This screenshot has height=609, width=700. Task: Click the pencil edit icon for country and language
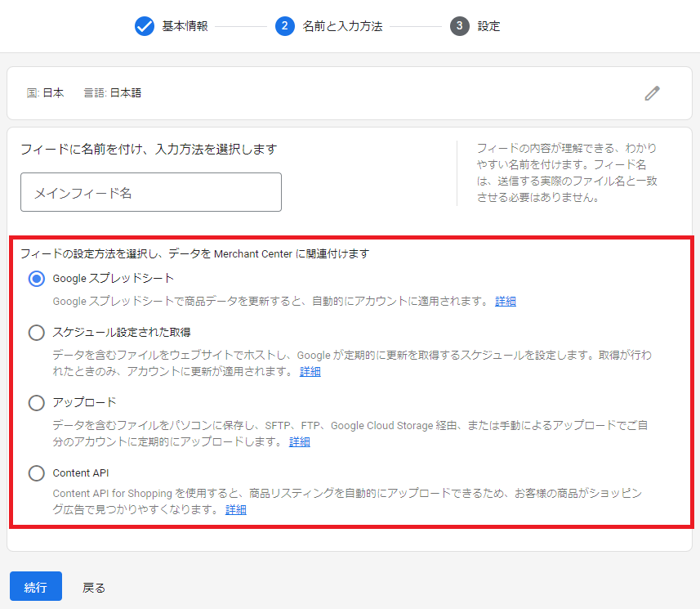point(652,93)
